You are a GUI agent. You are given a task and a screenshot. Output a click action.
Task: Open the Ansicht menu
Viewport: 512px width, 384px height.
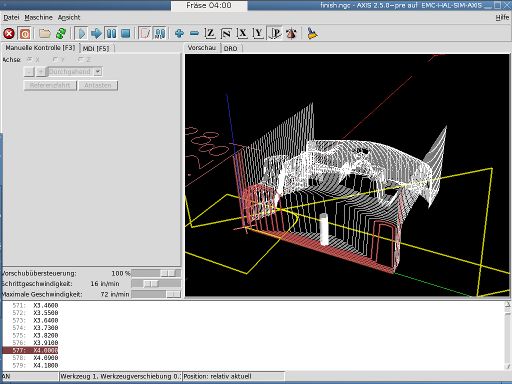tap(69, 17)
